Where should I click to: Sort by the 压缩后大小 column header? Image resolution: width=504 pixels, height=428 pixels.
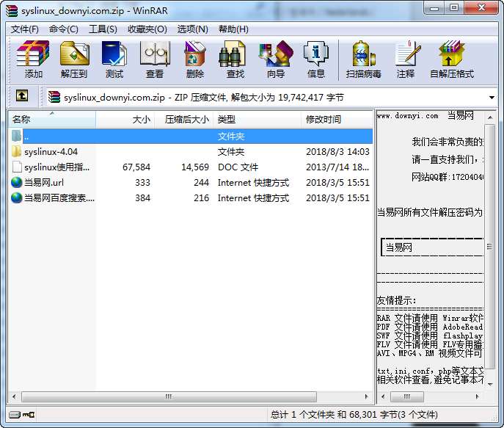(x=184, y=120)
